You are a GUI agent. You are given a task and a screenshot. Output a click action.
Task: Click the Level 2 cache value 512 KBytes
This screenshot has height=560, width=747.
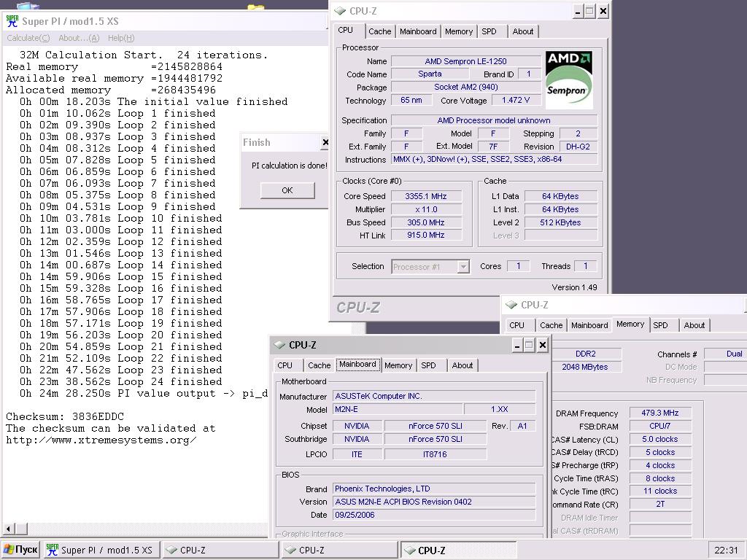pos(560,222)
